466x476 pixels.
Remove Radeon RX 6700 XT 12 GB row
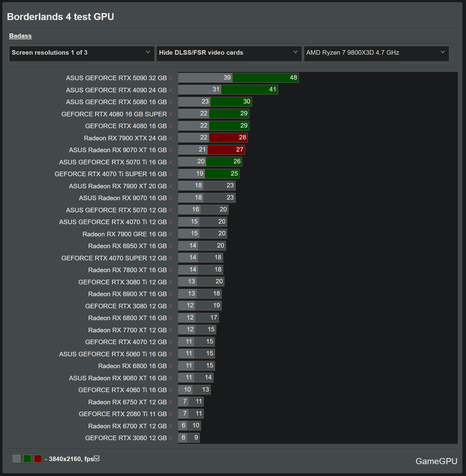click(171, 426)
